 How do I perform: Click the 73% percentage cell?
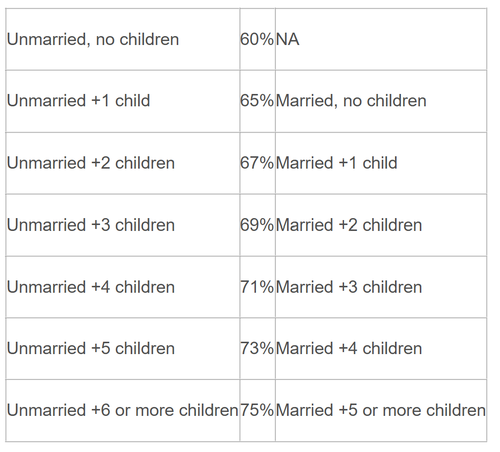(257, 348)
